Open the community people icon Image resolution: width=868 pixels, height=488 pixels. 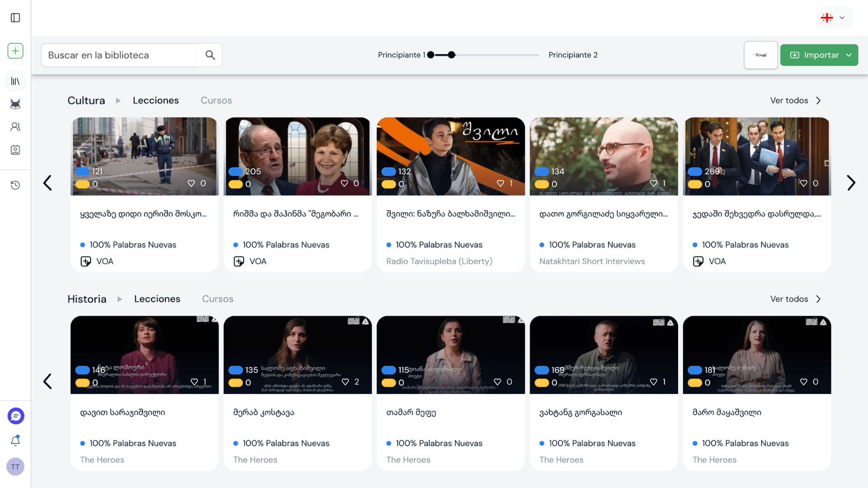tap(15, 127)
